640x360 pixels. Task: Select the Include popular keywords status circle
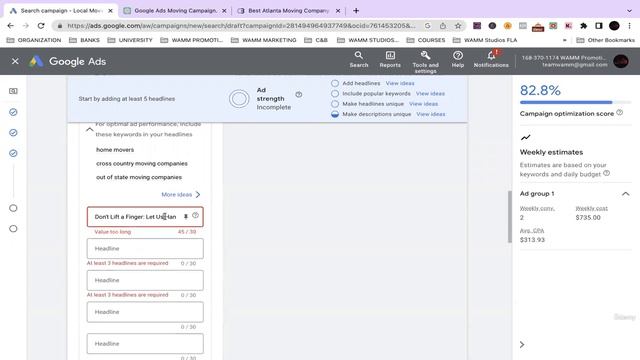pyautogui.click(x=335, y=93)
